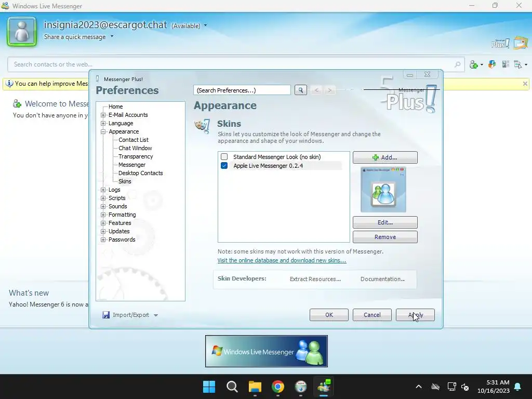
Task: Select Home in preferences tree
Action: tap(116, 107)
